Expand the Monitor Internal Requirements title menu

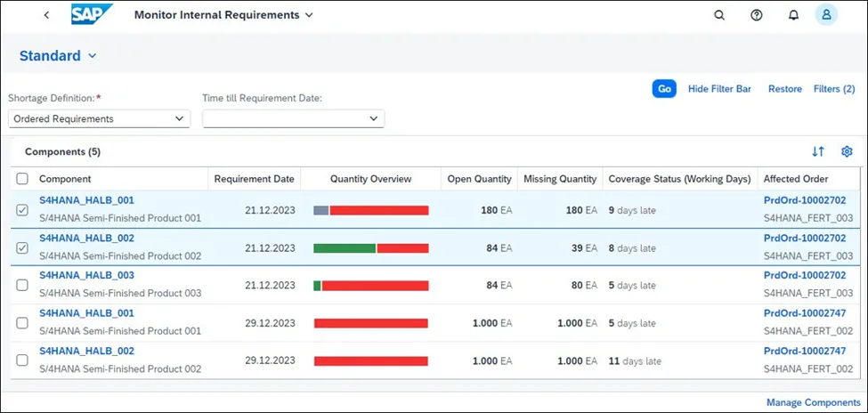pos(223,15)
